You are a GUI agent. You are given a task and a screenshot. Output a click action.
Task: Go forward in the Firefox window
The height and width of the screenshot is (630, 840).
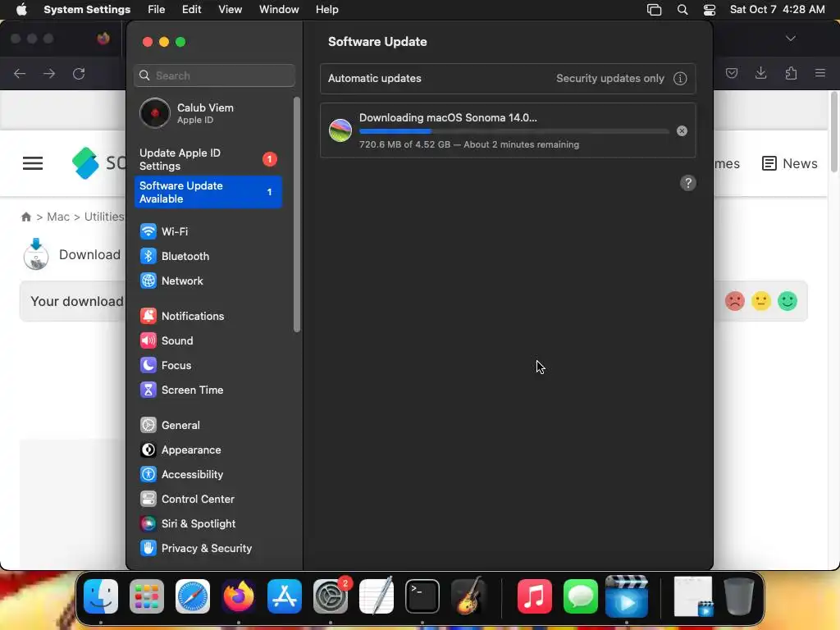49,73
